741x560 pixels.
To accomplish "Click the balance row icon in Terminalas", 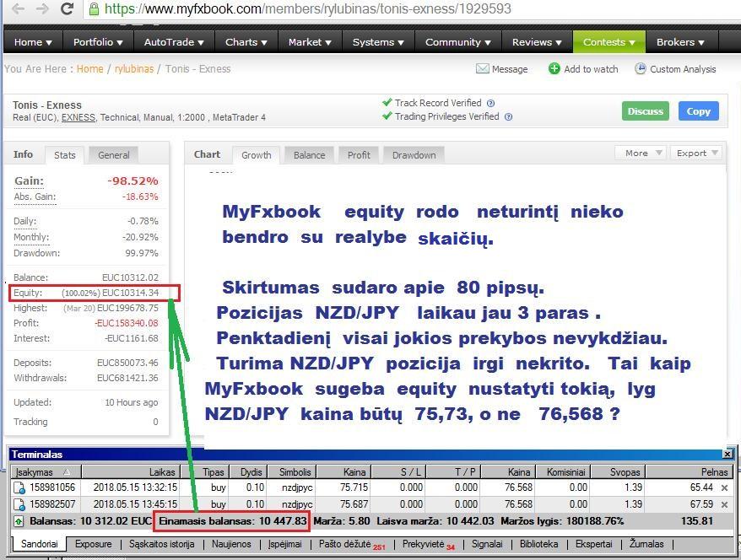I will tap(19, 522).
